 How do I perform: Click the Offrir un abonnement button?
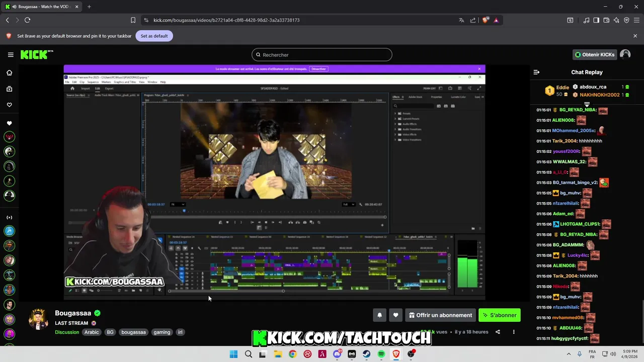point(440,315)
